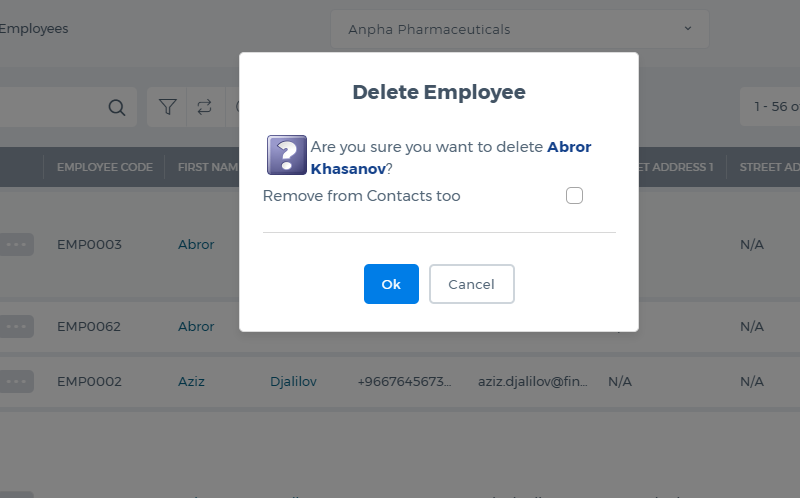Open Abror link in EMP0062 row
The width and height of the screenshot is (800, 498).
pyautogui.click(x=196, y=327)
